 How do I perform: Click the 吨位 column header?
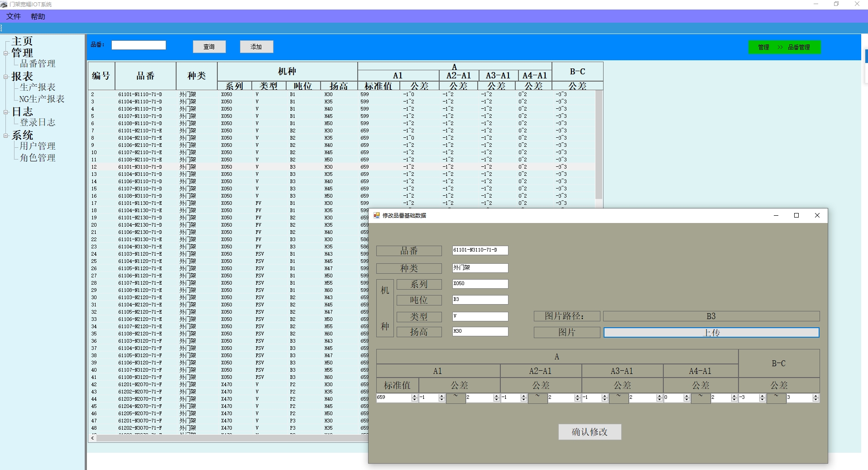(302, 86)
